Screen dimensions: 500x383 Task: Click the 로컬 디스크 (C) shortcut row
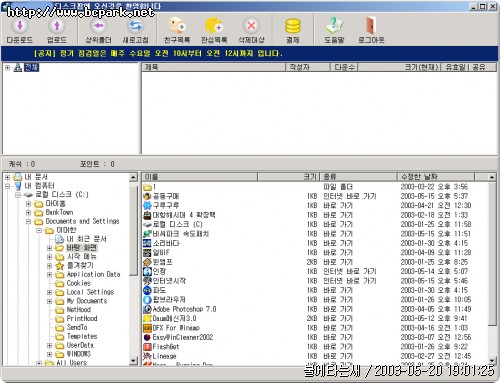pyautogui.click(x=314, y=224)
